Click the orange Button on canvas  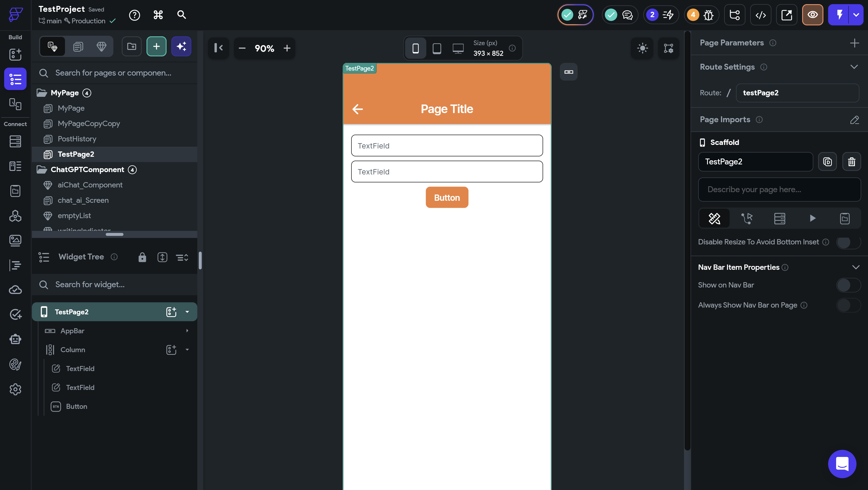coord(447,198)
